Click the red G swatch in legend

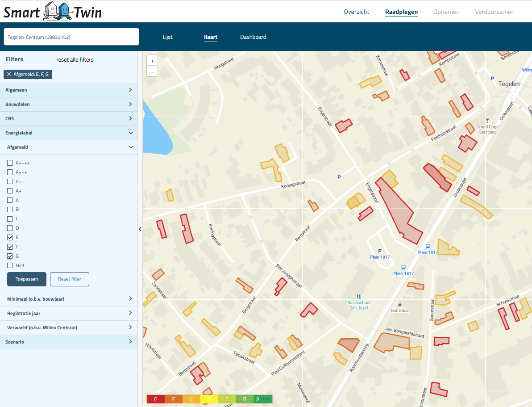coord(155,399)
